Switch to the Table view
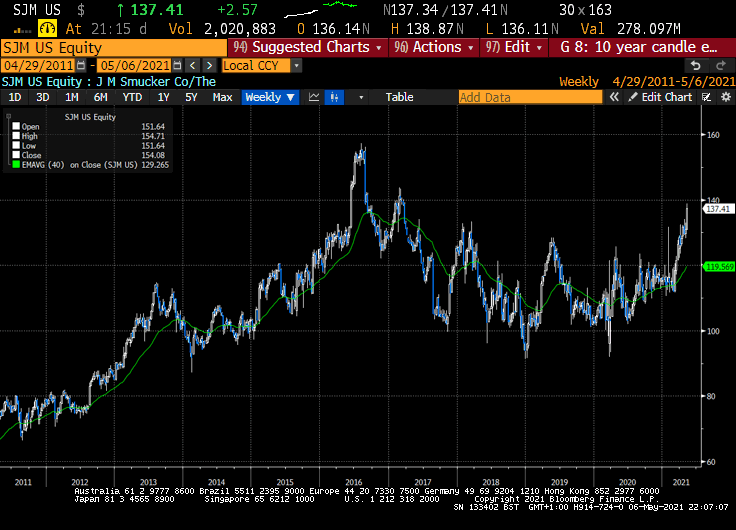This screenshot has width=736, height=530. [x=399, y=97]
